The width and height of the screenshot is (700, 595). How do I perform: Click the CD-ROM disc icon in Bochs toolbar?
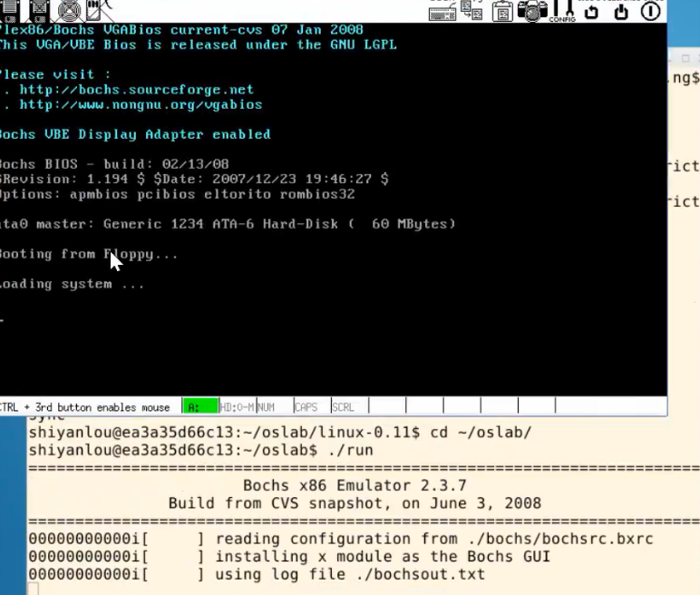pos(69,11)
